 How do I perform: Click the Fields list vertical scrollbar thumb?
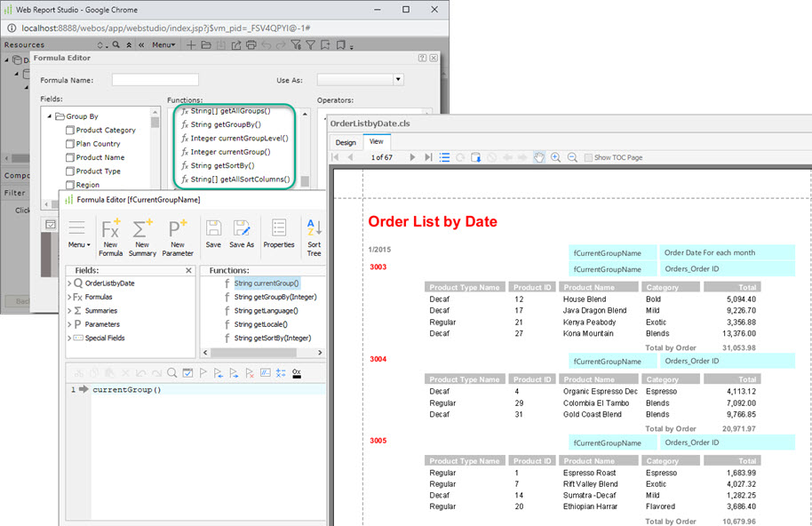(x=155, y=123)
